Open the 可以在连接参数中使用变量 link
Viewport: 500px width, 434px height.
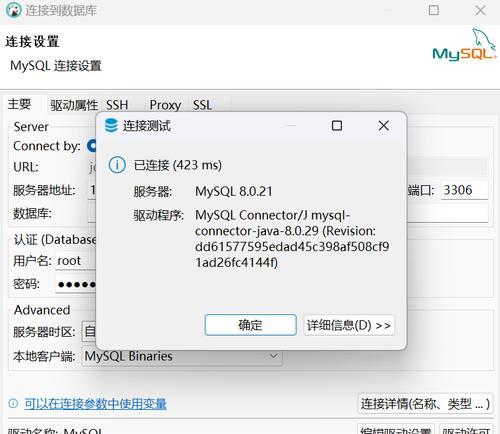pyautogui.click(x=95, y=404)
